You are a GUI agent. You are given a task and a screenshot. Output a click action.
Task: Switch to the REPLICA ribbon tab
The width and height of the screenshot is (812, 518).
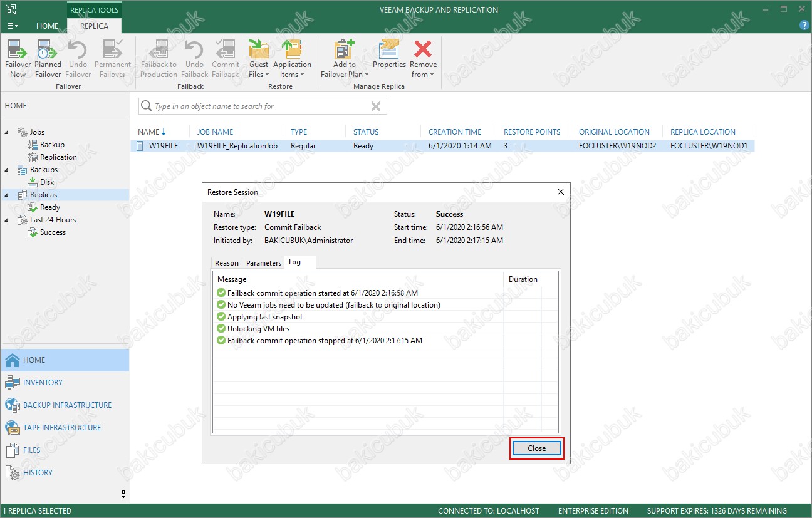[x=94, y=26]
